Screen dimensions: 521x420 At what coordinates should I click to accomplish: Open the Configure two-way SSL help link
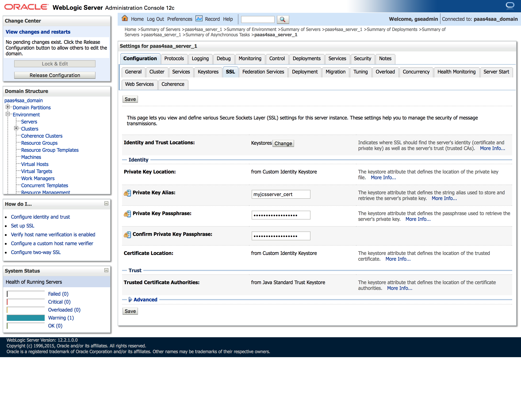(36, 252)
